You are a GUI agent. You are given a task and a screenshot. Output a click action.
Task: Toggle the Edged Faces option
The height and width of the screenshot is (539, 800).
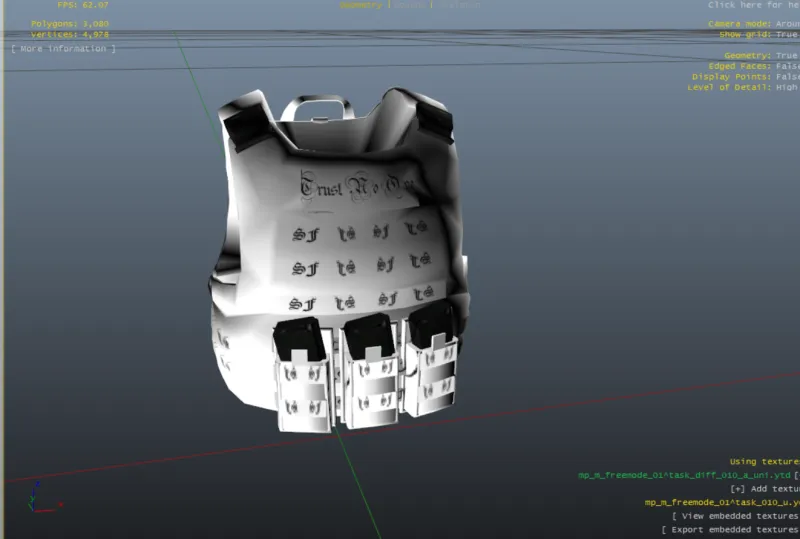[754, 66]
